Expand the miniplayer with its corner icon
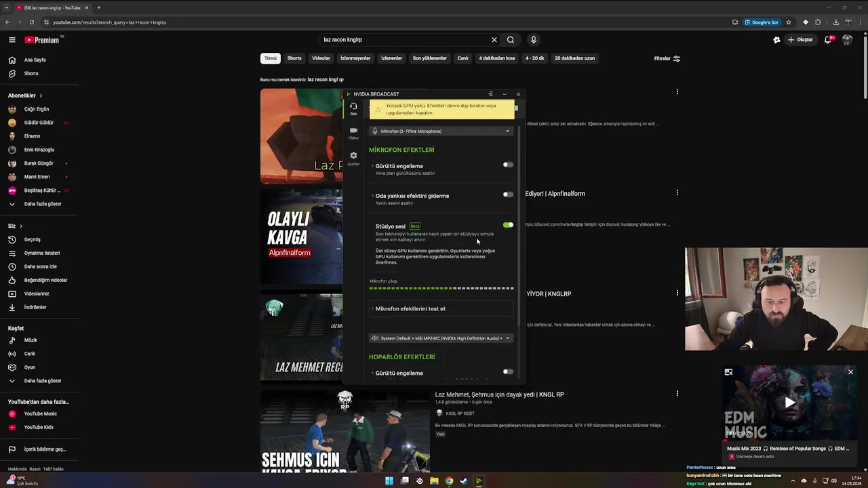The width and height of the screenshot is (868, 488). [x=728, y=372]
